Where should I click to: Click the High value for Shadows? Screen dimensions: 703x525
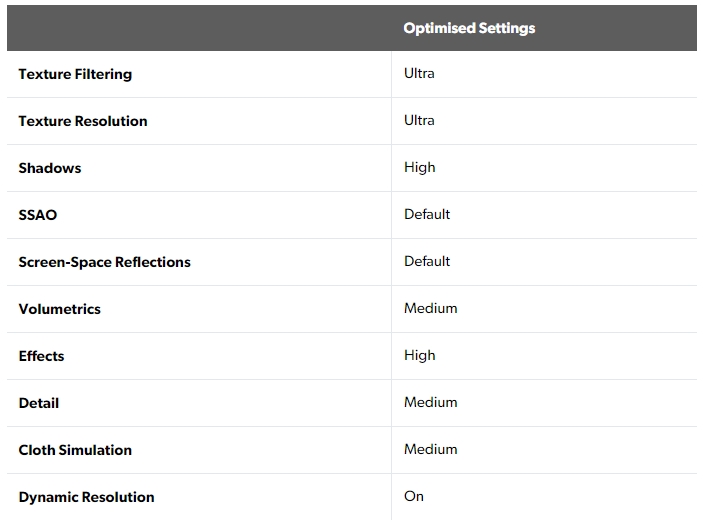[420, 167]
